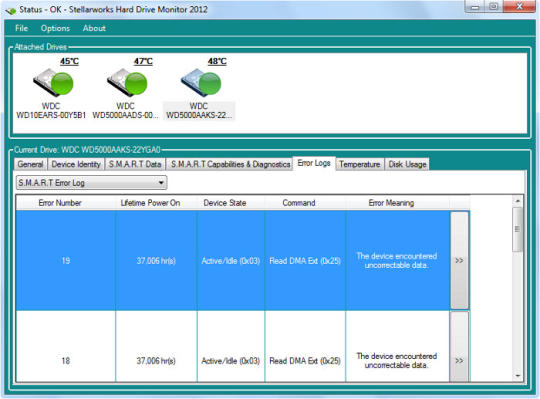540x399 pixels.
Task: Maximize the Hard Drive Monitor window
Action: (494, 7)
